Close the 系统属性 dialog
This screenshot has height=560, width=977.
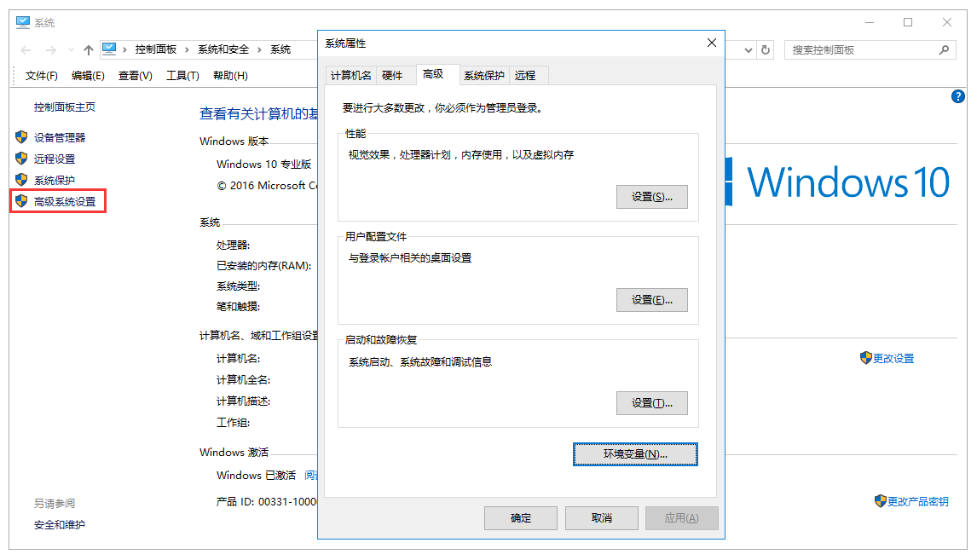(x=712, y=43)
